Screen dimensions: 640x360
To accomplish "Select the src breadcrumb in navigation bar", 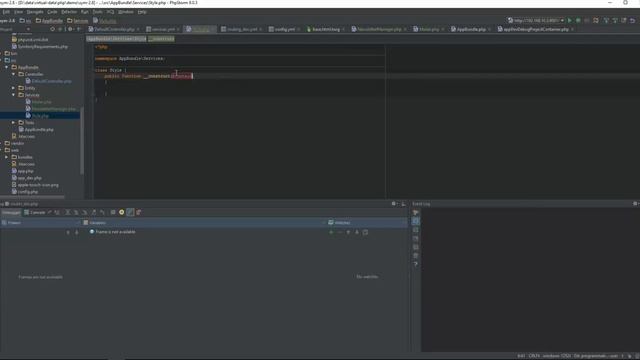I will click(x=25, y=20).
